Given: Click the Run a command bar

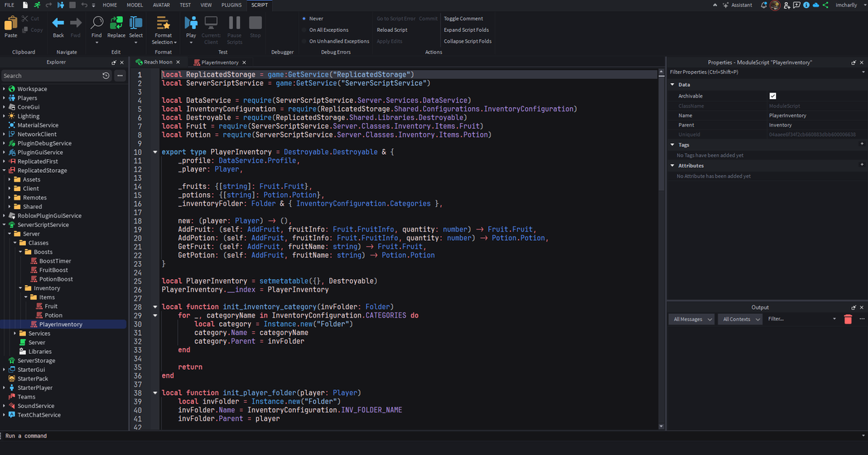Looking at the screenshot, I should point(434,436).
